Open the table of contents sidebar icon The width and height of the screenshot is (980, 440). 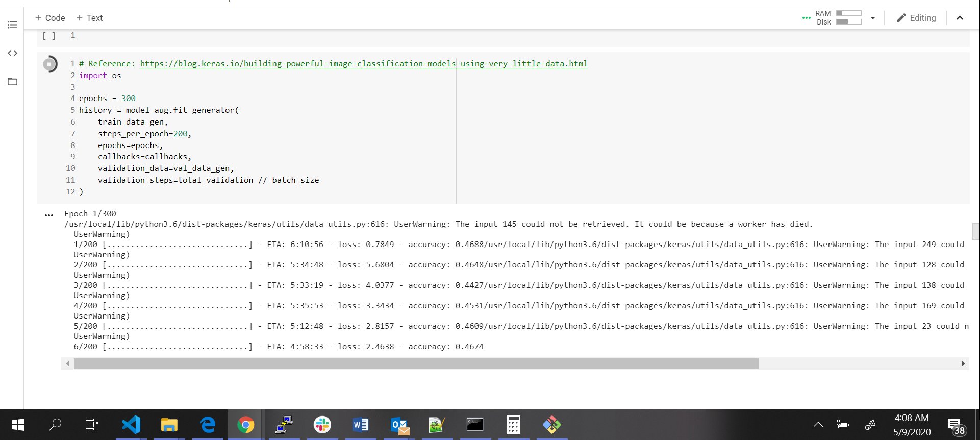pos(12,25)
